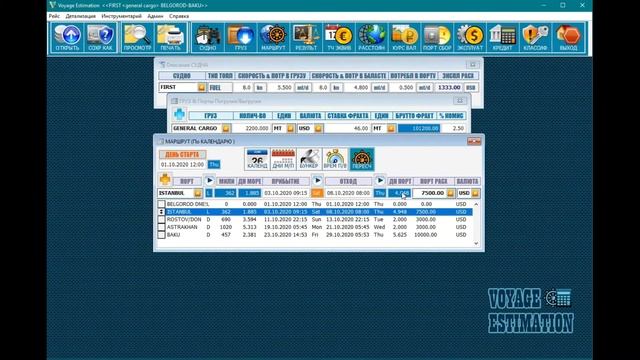Viewport: 640px width, 360px height.
Task: Open the Рейс menu
Action: point(54,16)
